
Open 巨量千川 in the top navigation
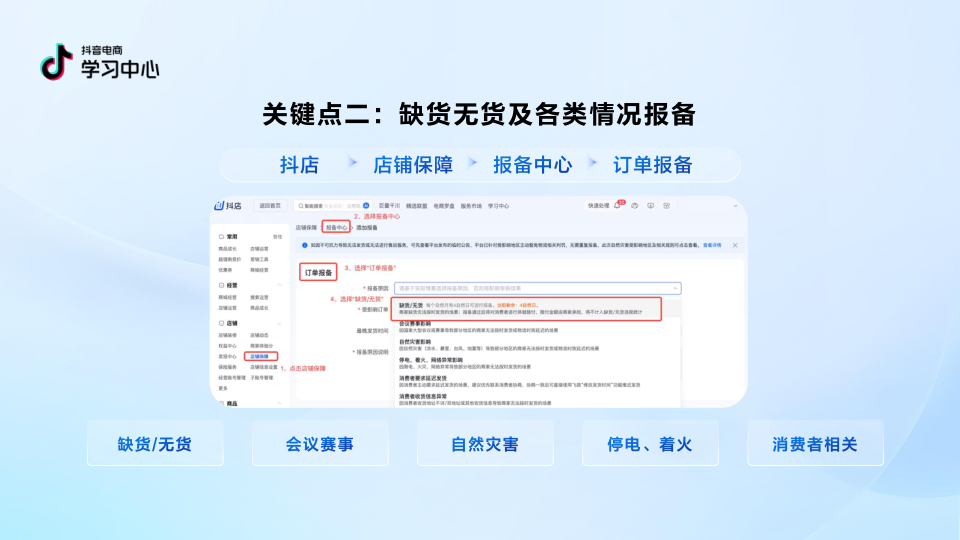click(x=389, y=206)
